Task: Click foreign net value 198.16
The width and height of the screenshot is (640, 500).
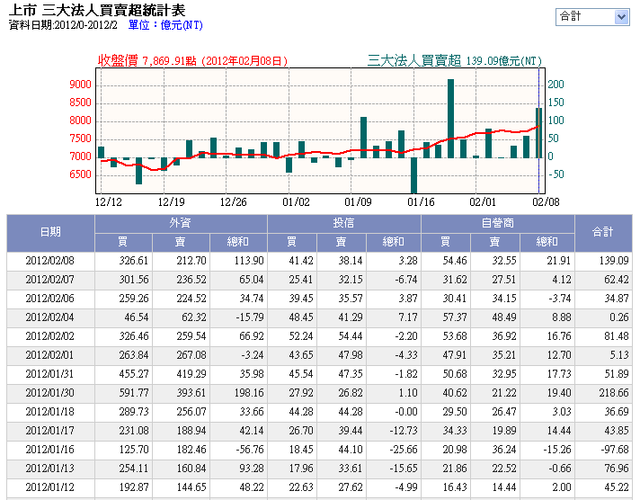Action: point(249,393)
